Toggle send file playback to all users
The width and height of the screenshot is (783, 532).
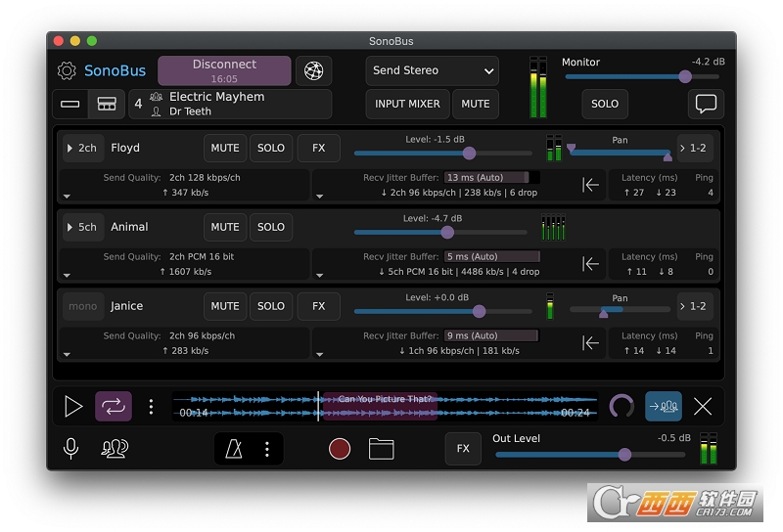point(664,406)
